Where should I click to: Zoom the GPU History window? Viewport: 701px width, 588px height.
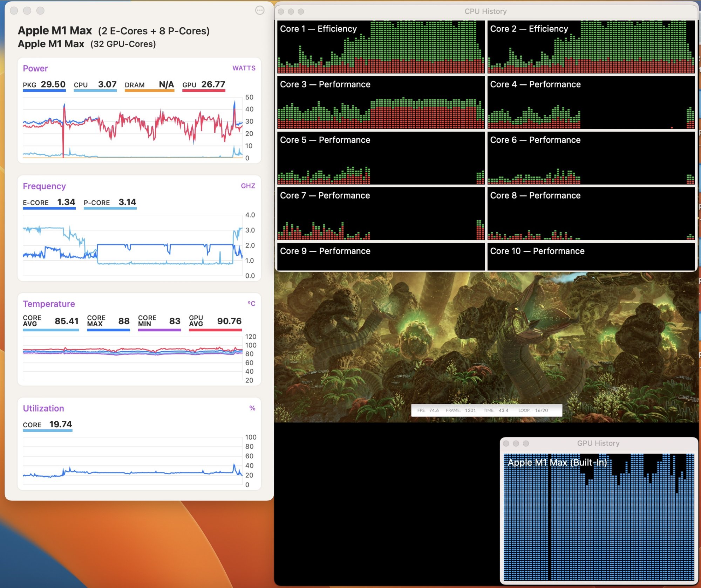pyautogui.click(x=526, y=443)
